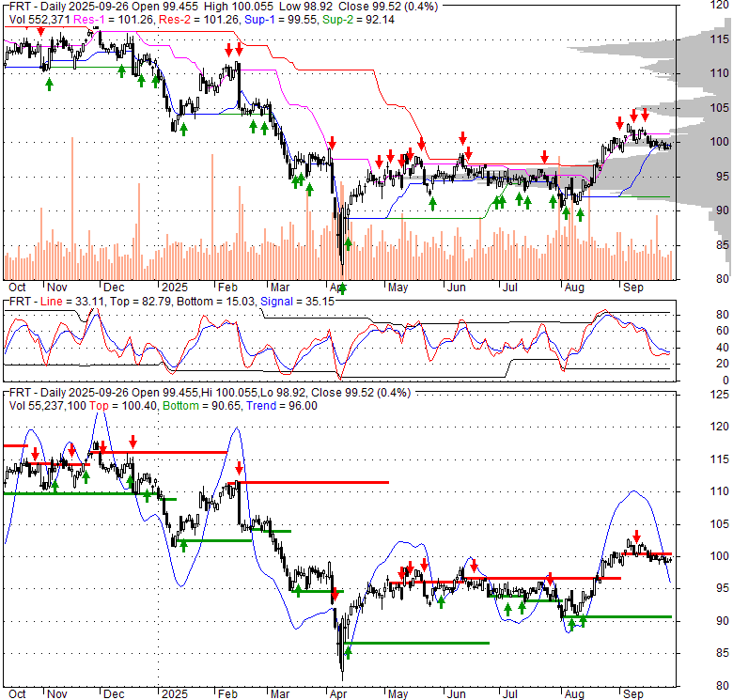Click the Oct month label on upper chart axis
The height and width of the screenshot is (700, 733).
(17, 287)
